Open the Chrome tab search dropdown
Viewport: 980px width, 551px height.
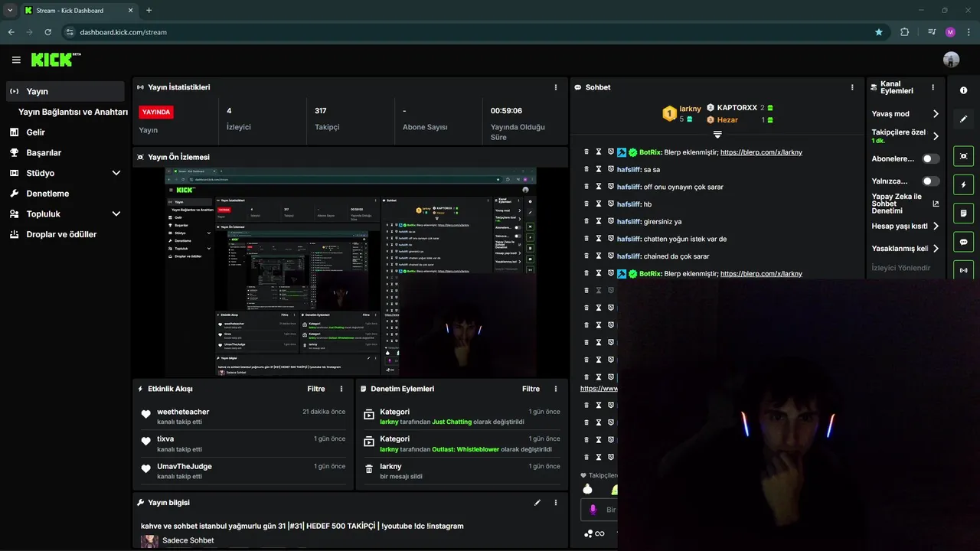[10, 10]
